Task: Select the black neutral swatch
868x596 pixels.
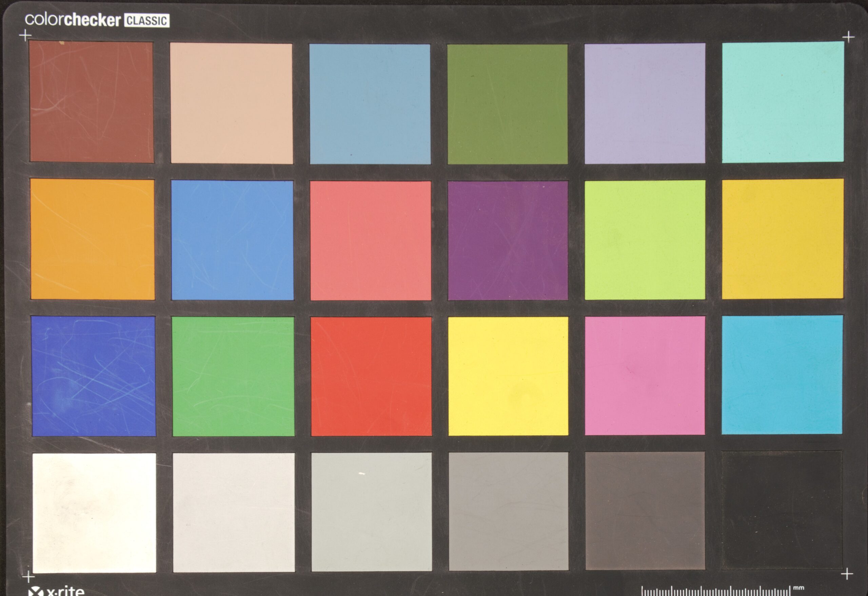Action: click(782, 511)
